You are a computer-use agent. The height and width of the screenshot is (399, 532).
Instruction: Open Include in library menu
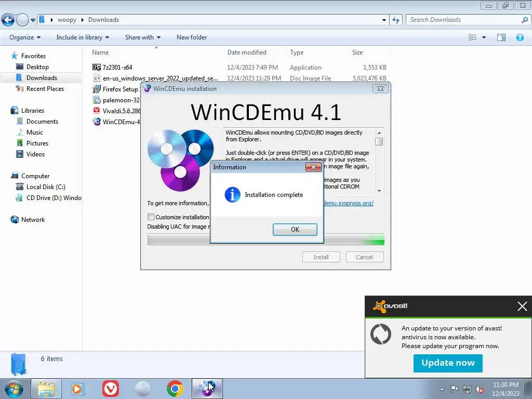pyautogui.click(x=83, y=37)
